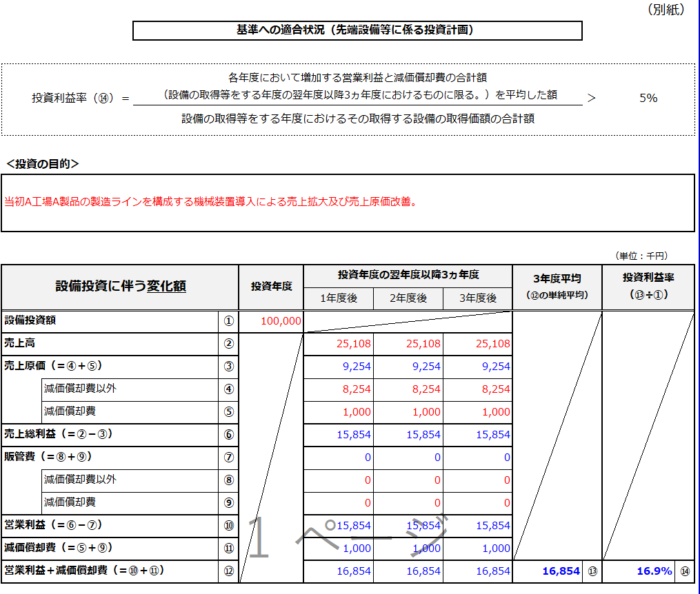This screenshot has width=700, height=594.
Task: Click the 投資利益率（⑬÷①）column header
Action: [x=648, y=287]
